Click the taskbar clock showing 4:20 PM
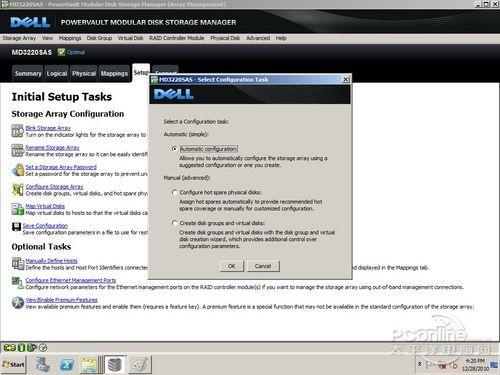The width and height of the screenshot is (500, 375). [475, 365]
